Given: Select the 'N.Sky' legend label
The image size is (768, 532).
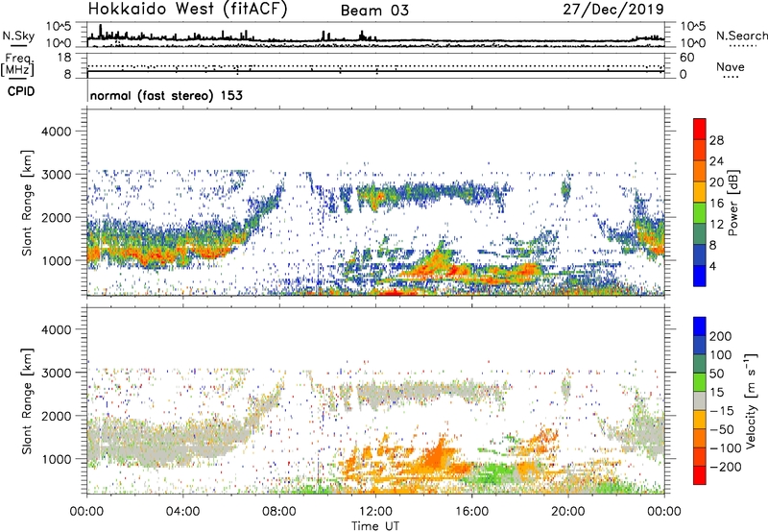Looking at the screenshot, I should (x=18, y=36).
